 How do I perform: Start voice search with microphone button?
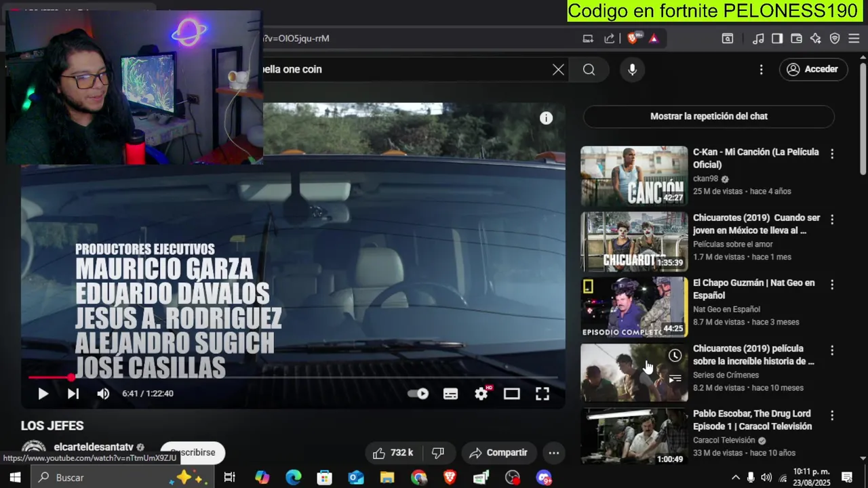[632, 69]
